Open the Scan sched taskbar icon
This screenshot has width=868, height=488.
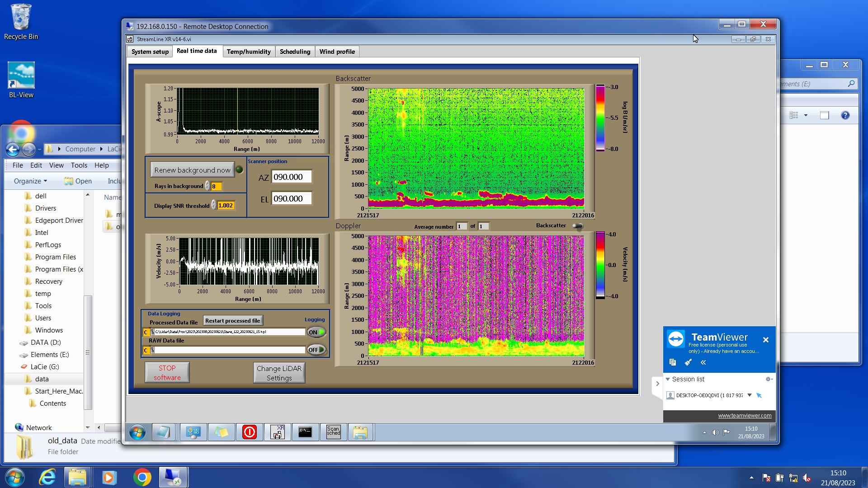(x=333, y=432)
